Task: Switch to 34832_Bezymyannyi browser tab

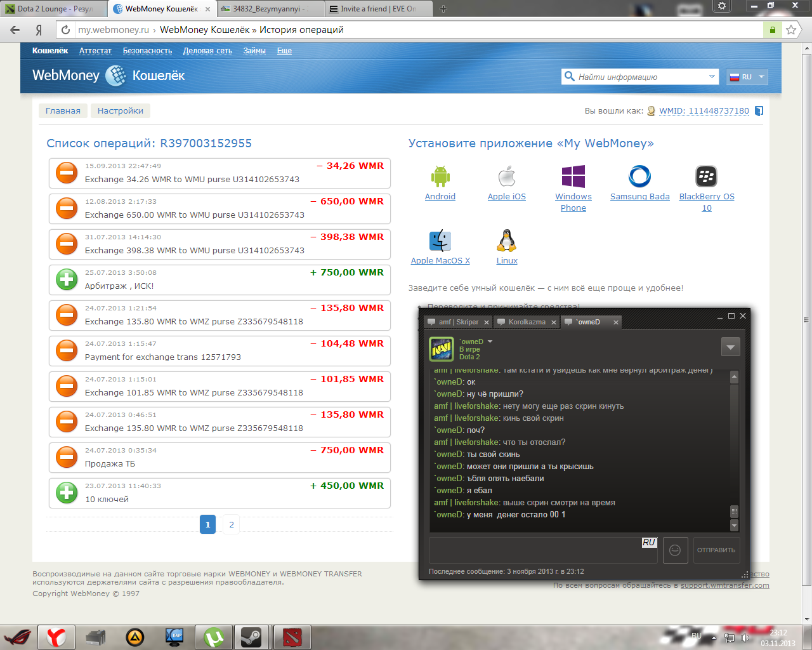Action: pyautogui.click(x=271, y=9)
